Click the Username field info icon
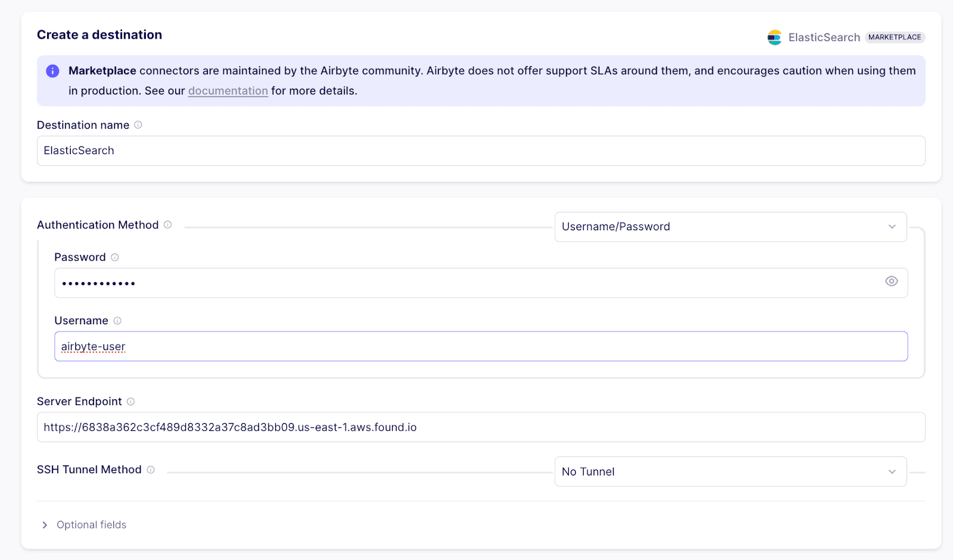 tap(118, 320)
